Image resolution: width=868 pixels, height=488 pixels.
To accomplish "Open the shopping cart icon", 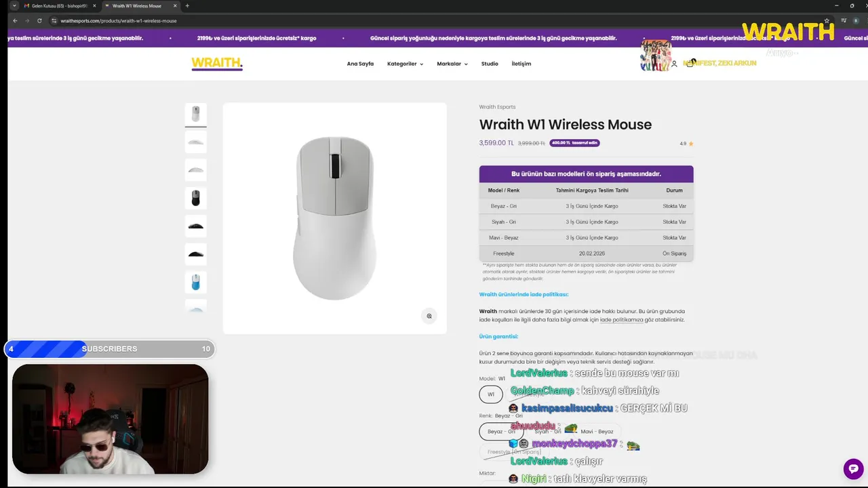I will 690,63.
